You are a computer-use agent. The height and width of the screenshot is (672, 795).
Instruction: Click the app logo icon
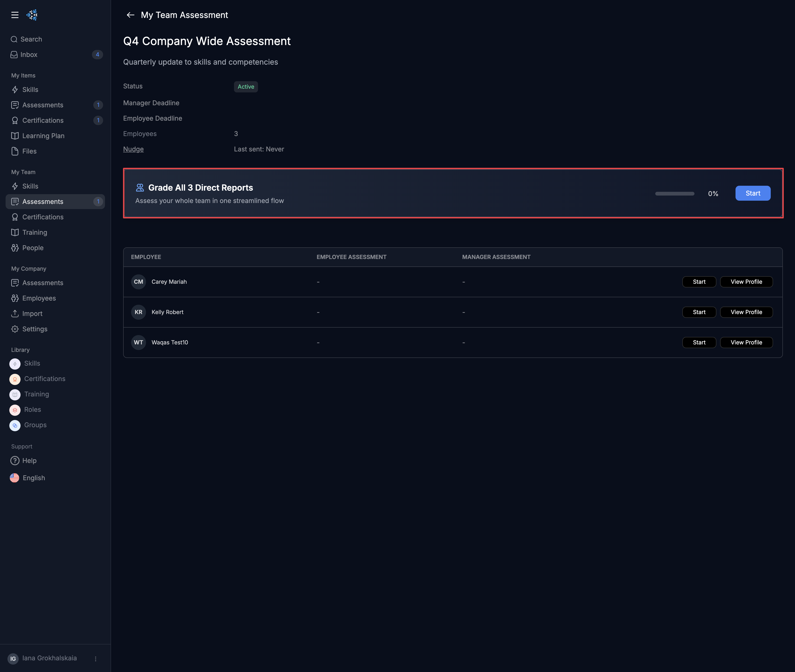[x=32, y=15]
